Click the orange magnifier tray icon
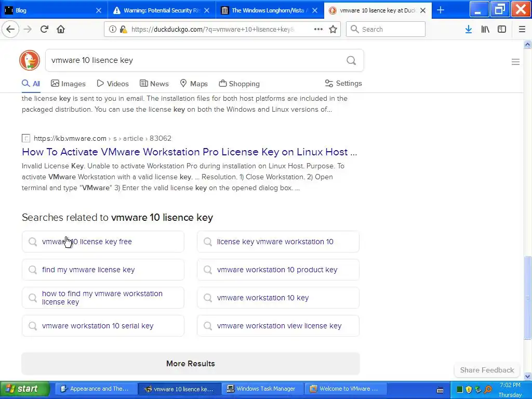Viewport: 532px width, 399px height. [488, 390]
